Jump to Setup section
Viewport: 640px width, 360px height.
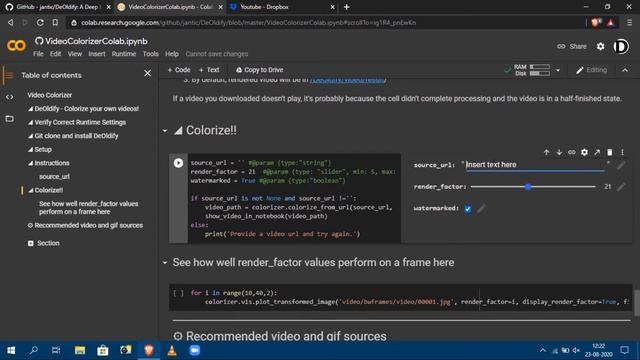(40, 150)
